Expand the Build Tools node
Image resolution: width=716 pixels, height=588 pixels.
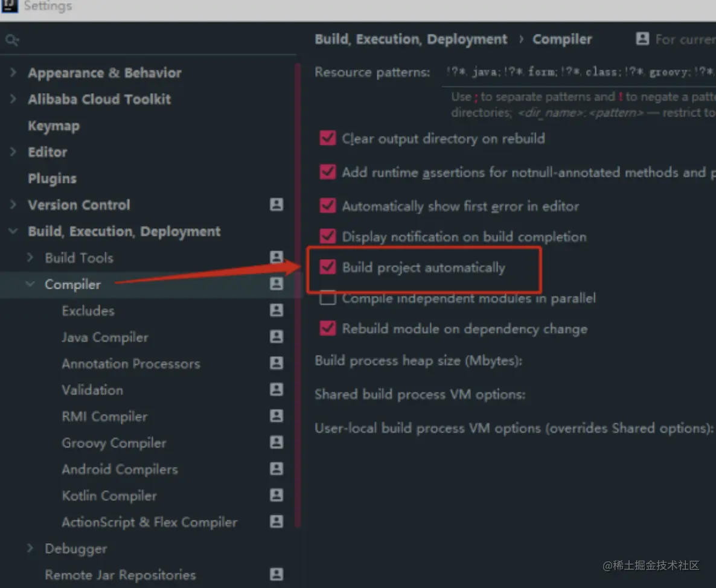pos(30,258)
